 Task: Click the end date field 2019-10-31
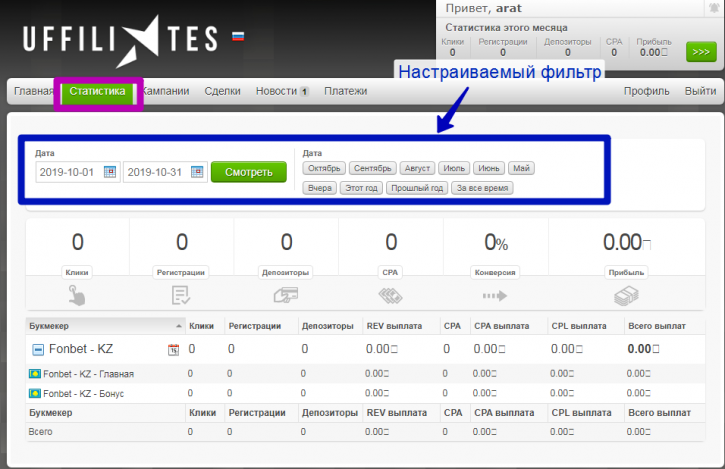(165, 172)
